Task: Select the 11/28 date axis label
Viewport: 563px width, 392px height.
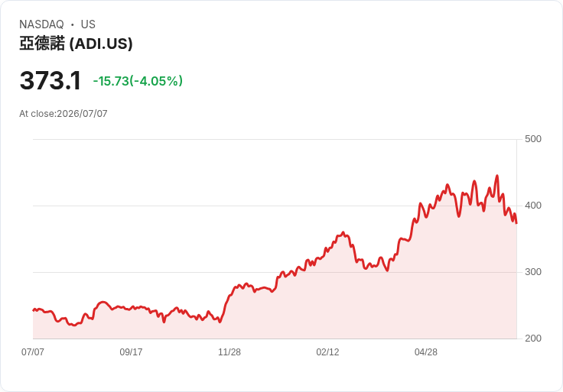Action: click(x=229, y=352)
